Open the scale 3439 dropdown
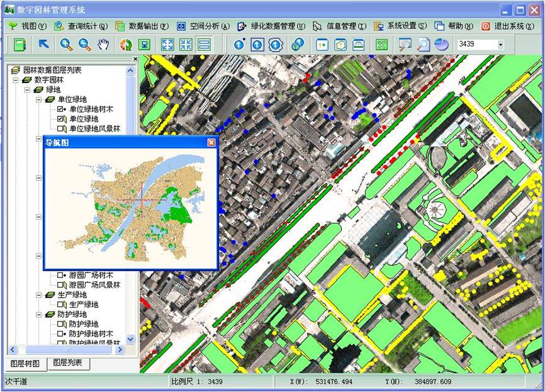This screenshot has width=545, height=392. click(x=501, y=45)
